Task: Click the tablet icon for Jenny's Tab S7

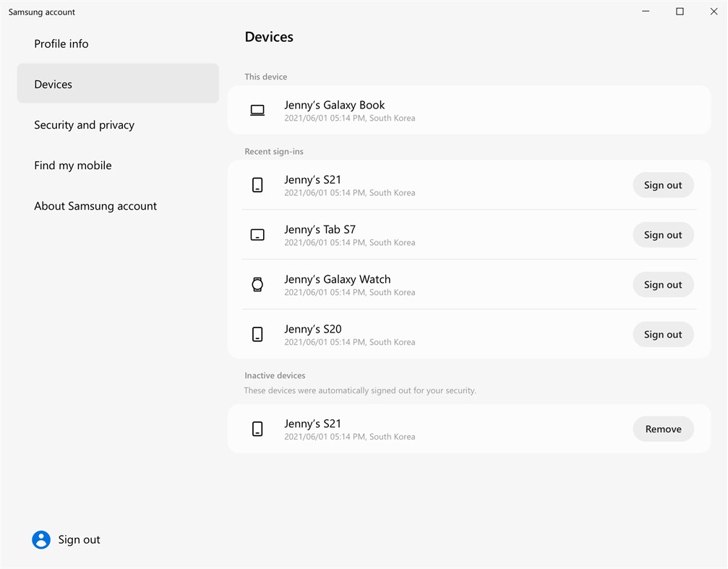Action: (257, 234)
